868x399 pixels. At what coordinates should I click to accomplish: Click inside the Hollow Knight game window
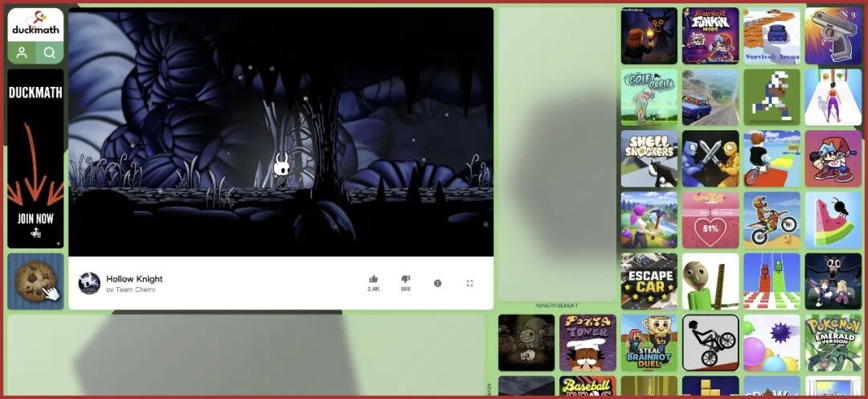pyautogui.click(x=280, y=133)
